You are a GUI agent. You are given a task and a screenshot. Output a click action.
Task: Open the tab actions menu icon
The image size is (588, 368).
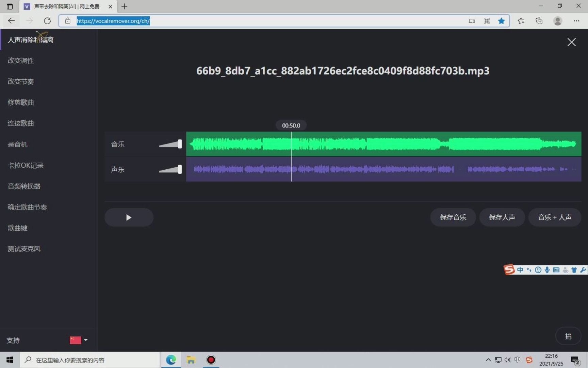[x=10, y=6]
